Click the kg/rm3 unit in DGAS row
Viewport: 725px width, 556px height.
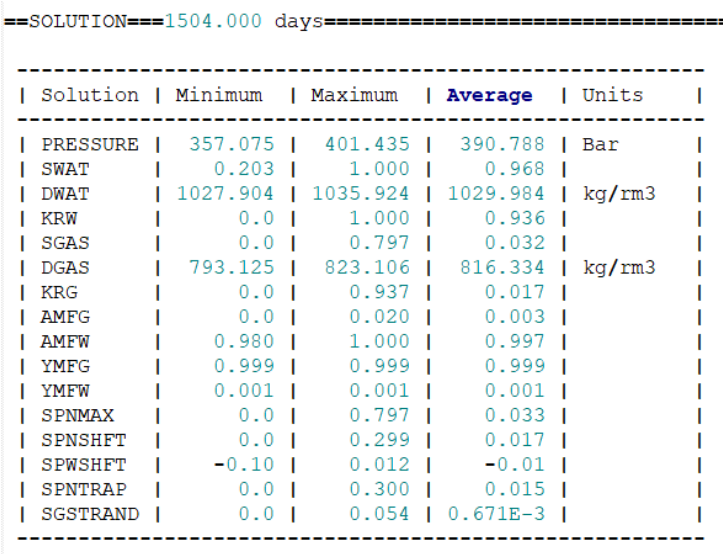point(619,266)
